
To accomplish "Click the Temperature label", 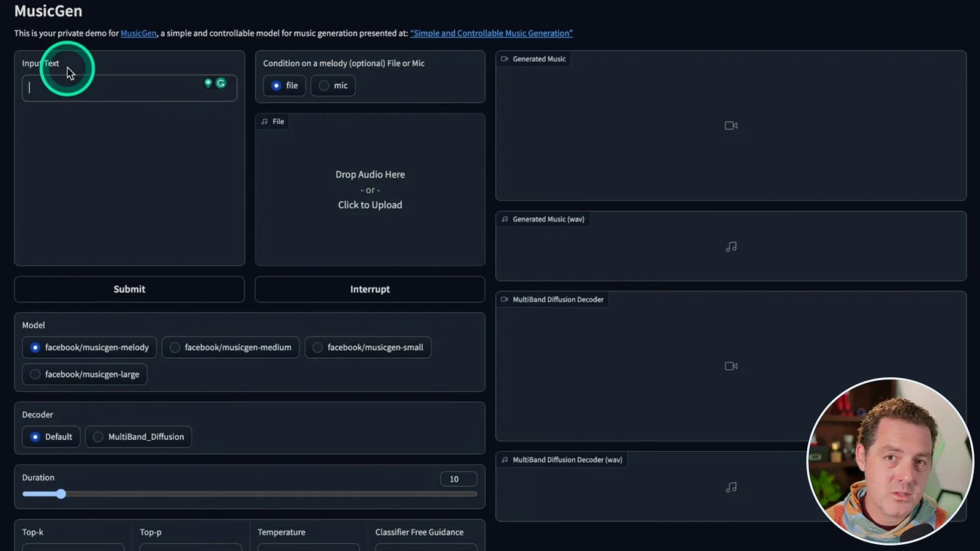I will pyautogui.click(x=281, y=532).
